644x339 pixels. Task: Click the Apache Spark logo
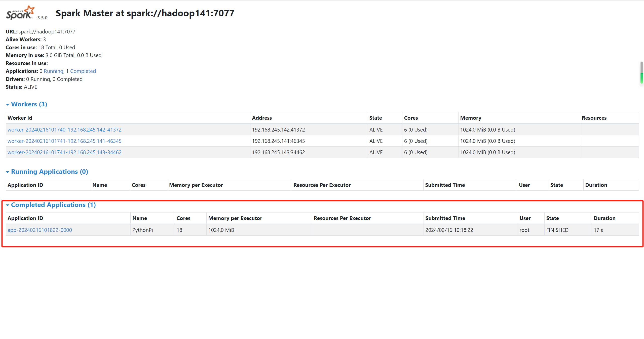point(20,13)
